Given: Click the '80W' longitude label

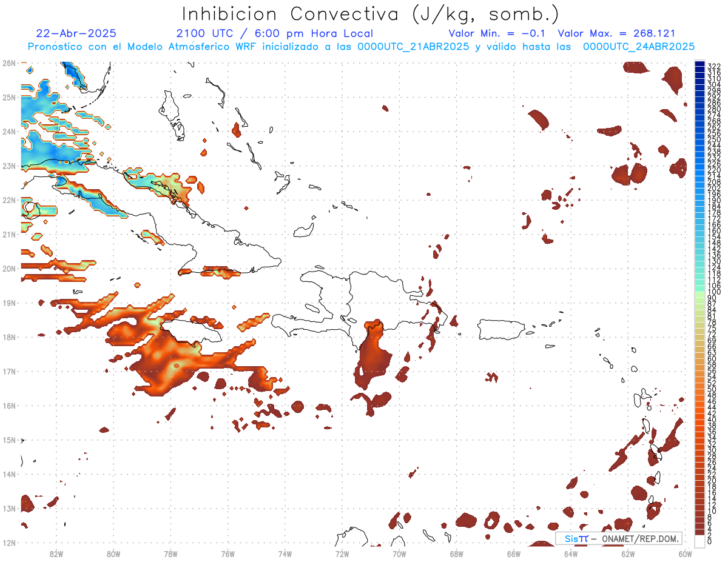Looking at the screenshot, I should [x=113, y=554].
